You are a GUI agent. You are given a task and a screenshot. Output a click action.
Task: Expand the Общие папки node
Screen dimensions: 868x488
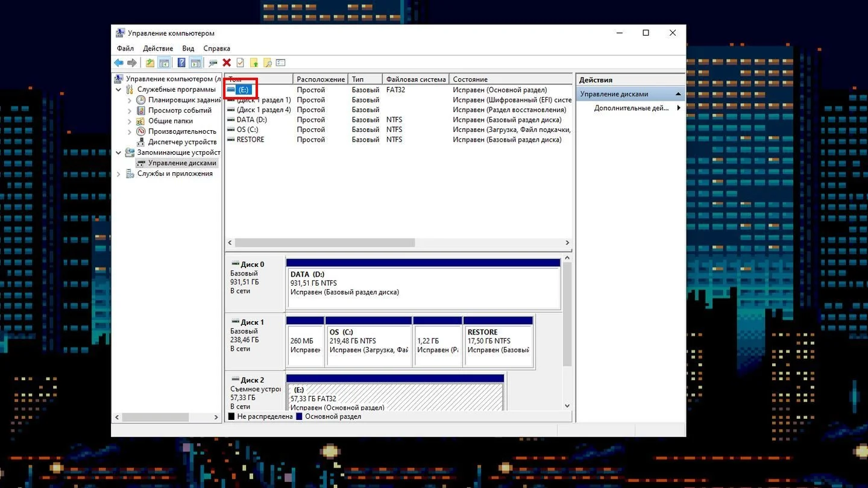pyautogui.click(x=130, y=121)
